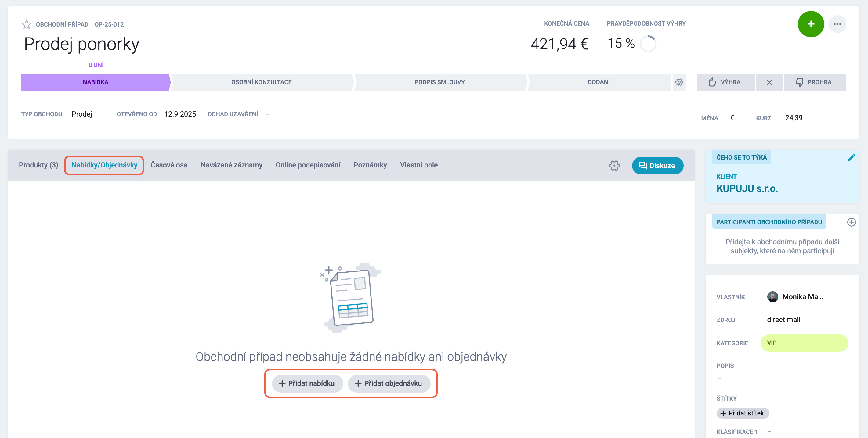This screenshot has height=438, width=868.
Task: Edit Typ obchodu value Prodej
Action: (82, 114)
